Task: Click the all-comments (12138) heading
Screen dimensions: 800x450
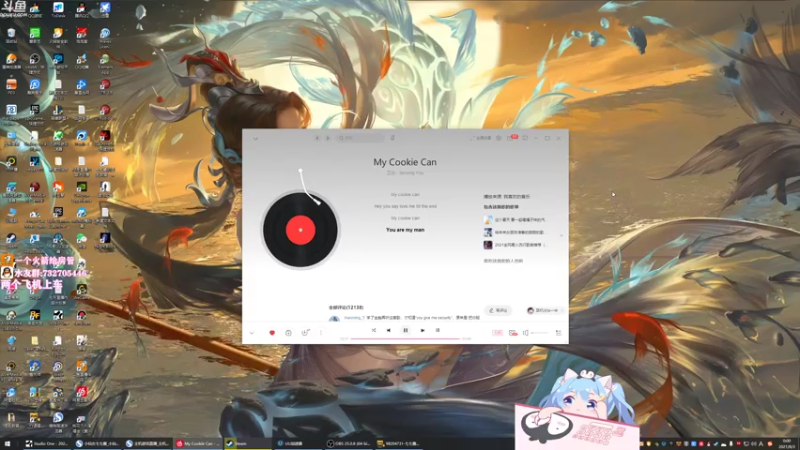Action: [346, 308]
